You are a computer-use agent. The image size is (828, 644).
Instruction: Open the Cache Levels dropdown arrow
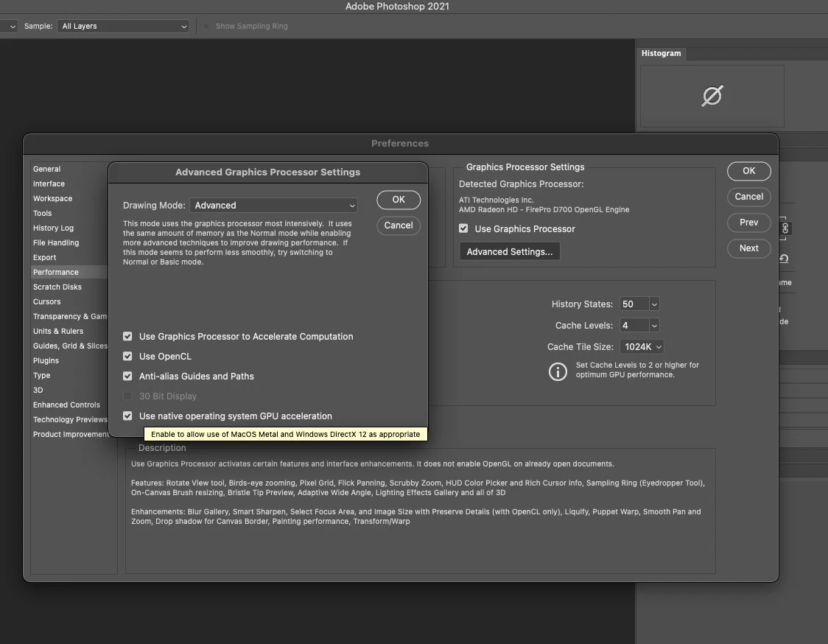[x=654, y=326]
